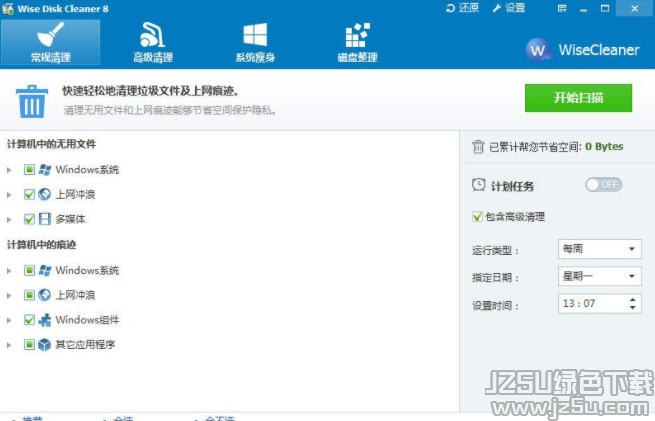Click the WiseCleaner logo
655x421 pixels.
coord(583,50)
